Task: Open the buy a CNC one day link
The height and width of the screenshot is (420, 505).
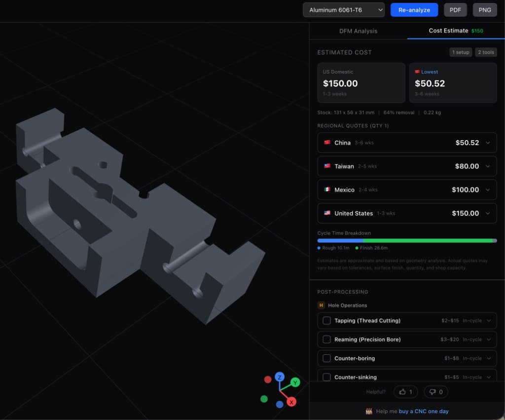Action: tap(424, 411)
